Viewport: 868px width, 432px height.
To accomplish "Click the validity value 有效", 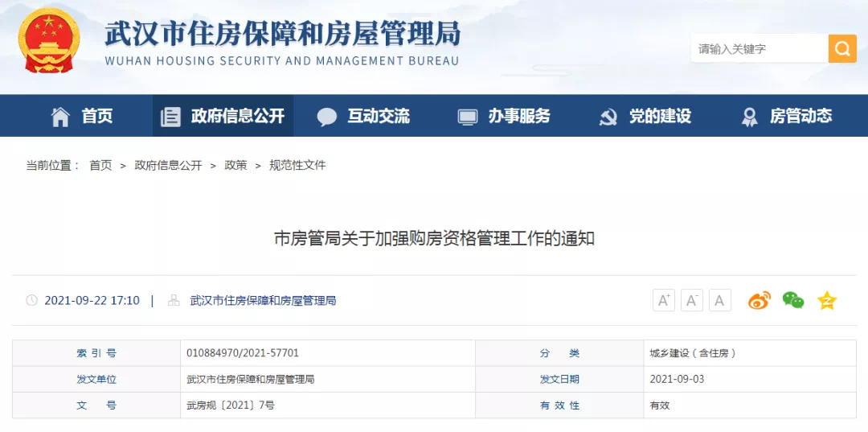I will (660, 405).
